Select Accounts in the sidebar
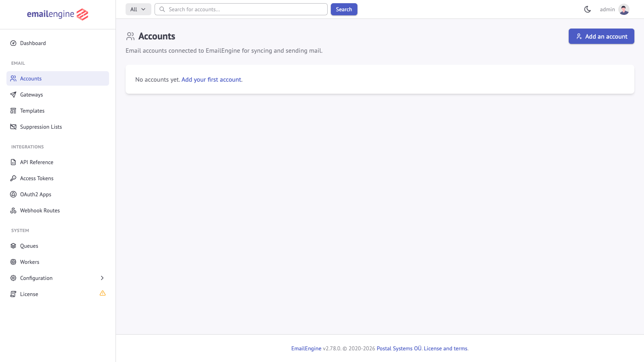Viewport: 644px width, 362px height. (58, 78)
